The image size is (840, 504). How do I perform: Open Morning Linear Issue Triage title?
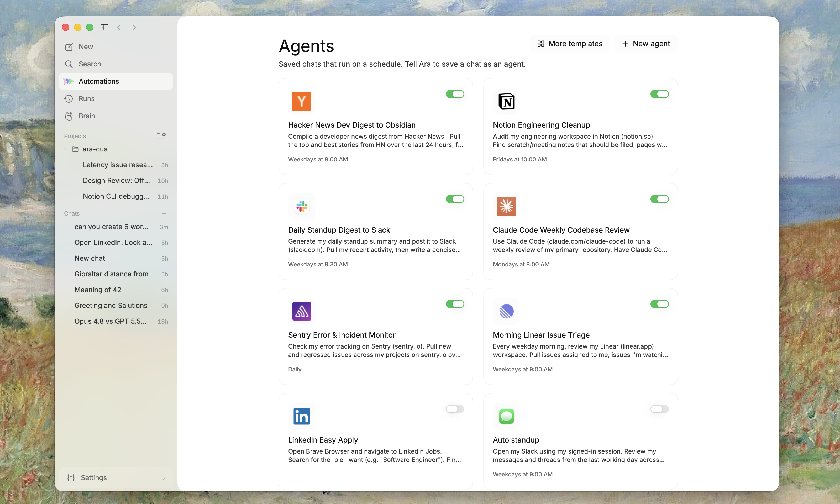coord(541,335)
